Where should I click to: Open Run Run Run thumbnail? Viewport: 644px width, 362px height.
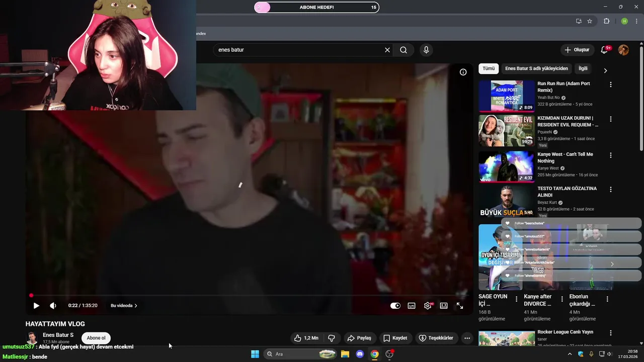click(507, 96)
